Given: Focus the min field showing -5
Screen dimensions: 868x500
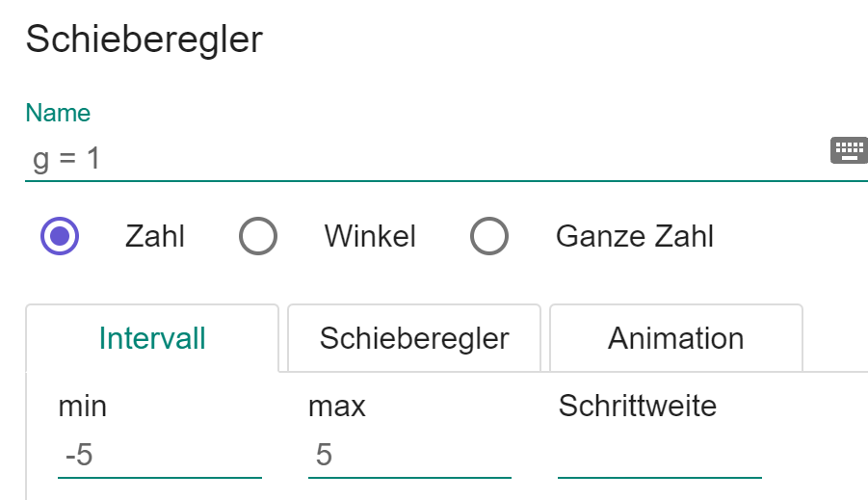Looking at the screenshot, I should 159,455.
